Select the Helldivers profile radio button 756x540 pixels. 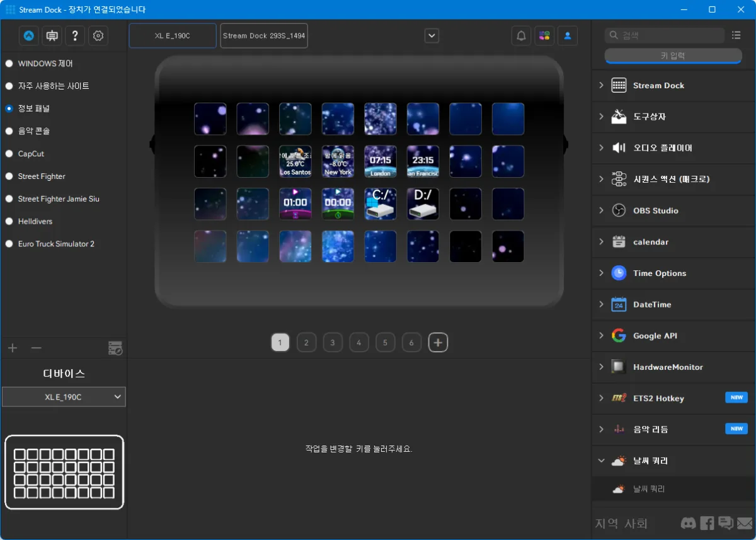click(9, 221)
